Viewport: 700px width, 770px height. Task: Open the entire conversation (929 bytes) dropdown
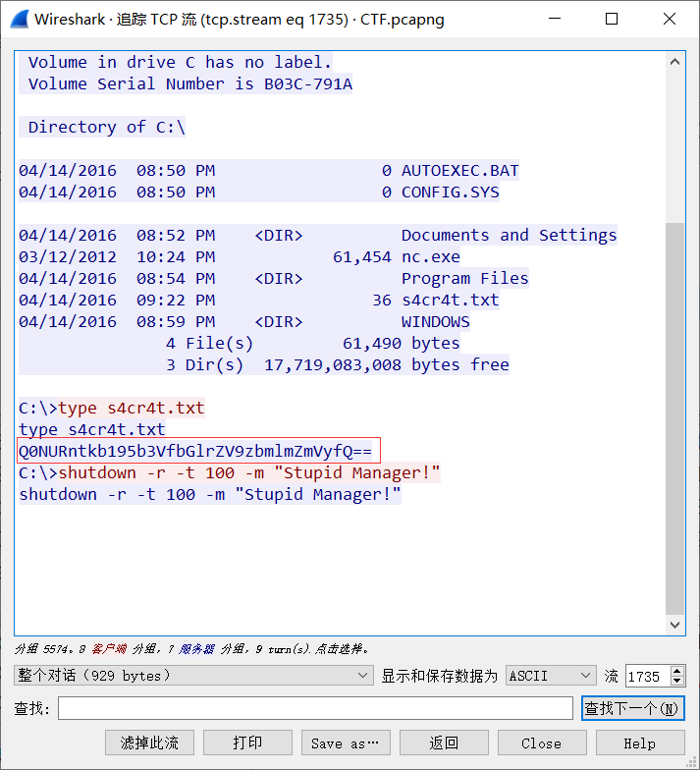click(x=194, y=676)
